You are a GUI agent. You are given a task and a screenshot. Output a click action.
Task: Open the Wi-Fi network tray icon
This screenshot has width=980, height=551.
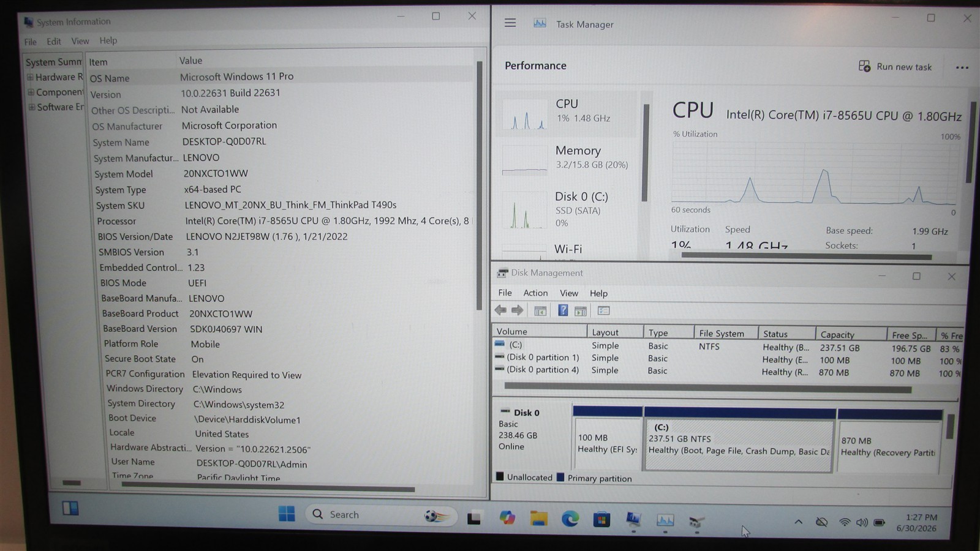coord(844,522)
